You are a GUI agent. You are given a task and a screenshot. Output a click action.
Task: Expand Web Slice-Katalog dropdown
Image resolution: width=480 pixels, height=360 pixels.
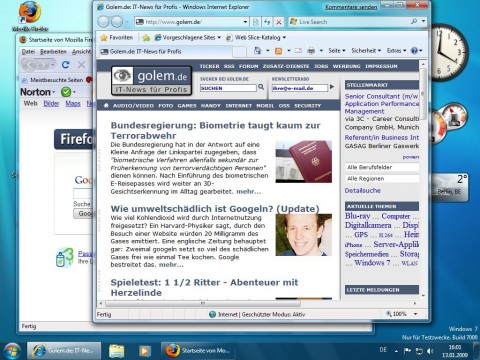click(x=284, y=38)
